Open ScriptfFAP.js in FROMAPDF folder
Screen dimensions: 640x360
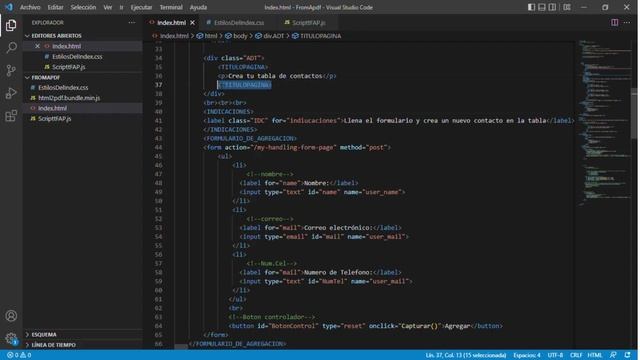(54, 119)
